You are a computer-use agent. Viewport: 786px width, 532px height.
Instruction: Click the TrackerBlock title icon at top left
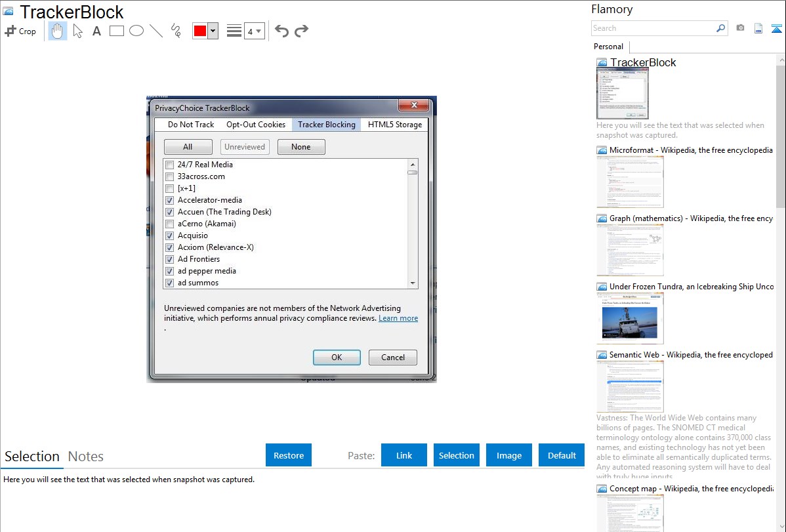tap(9, 11)
